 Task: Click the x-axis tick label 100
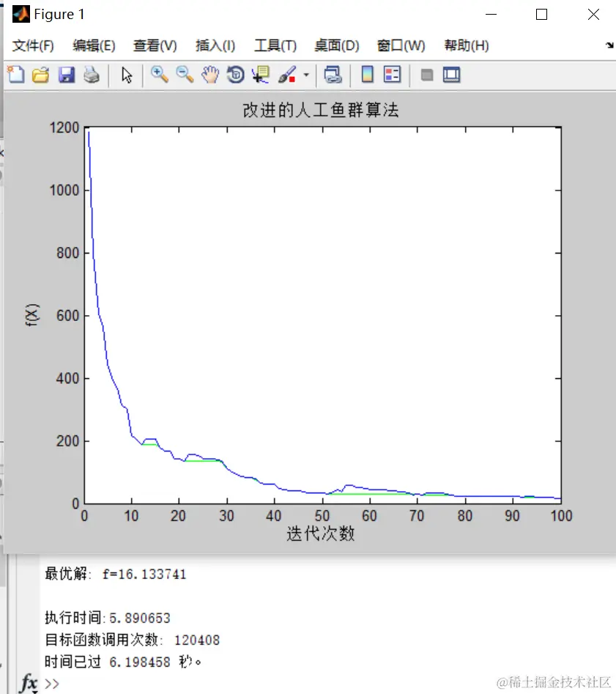[561, 516]
